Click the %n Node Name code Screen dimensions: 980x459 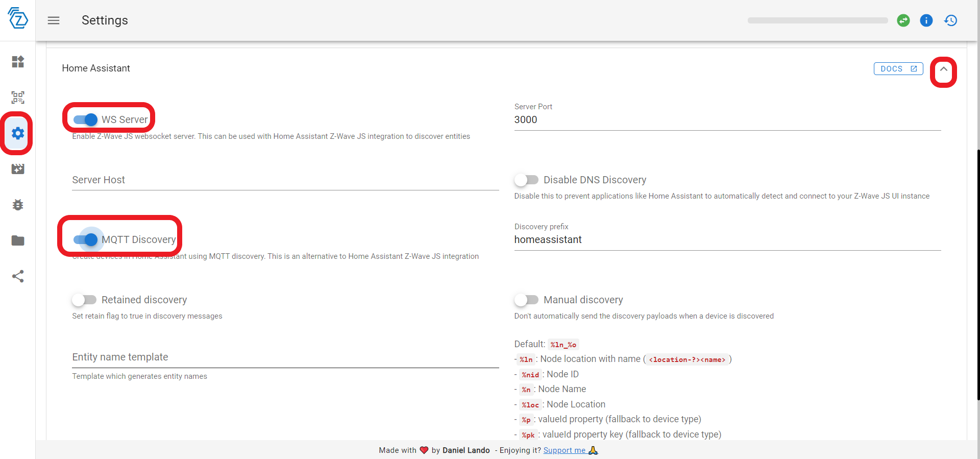coord(526,390)
